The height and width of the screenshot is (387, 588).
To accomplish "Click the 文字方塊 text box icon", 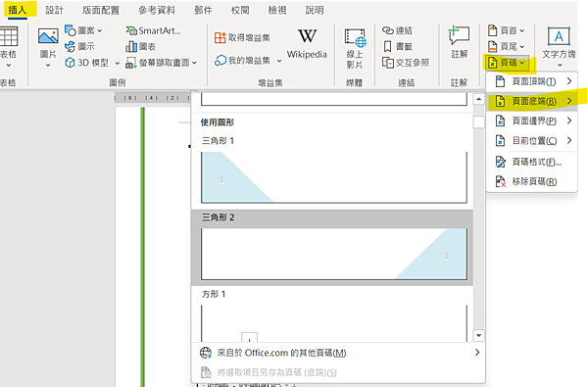I will (x=559, y=36).
